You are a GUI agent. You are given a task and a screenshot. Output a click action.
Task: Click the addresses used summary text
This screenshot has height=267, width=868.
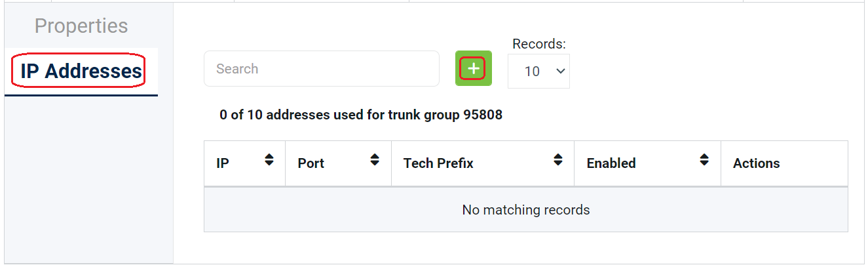coord(360,115)
